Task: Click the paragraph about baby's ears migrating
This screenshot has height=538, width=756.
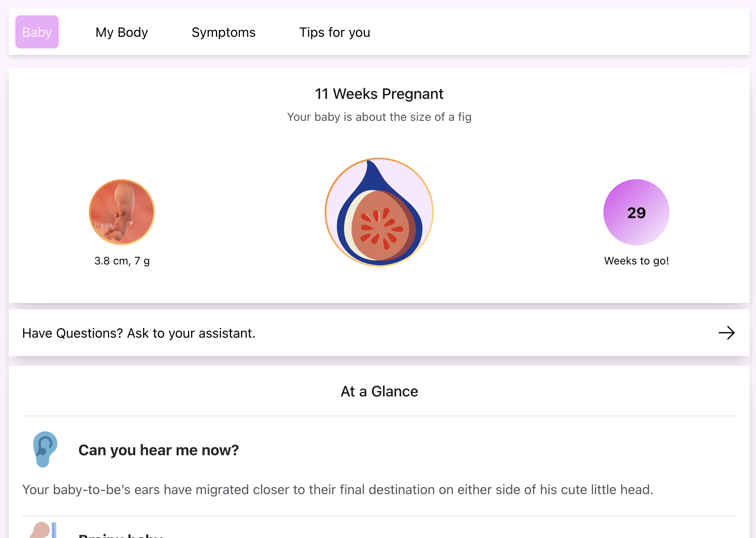Action: pyautogui.click(x=337, y=490)
